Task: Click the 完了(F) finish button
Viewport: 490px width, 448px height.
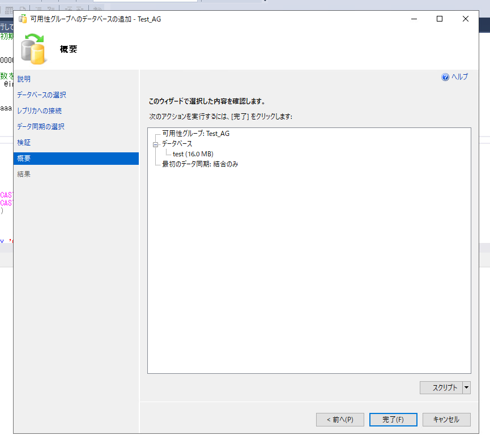Action: 393,420
